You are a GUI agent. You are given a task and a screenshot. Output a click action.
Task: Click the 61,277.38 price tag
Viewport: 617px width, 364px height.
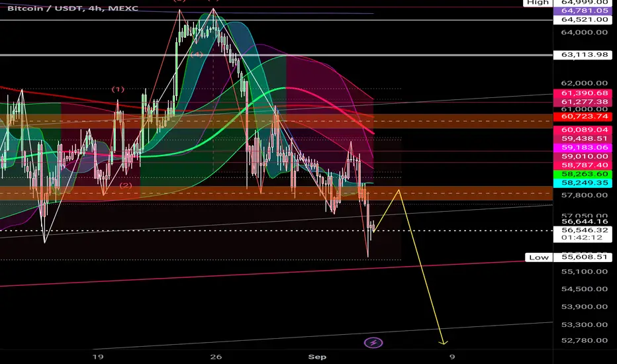click(583, 102)
